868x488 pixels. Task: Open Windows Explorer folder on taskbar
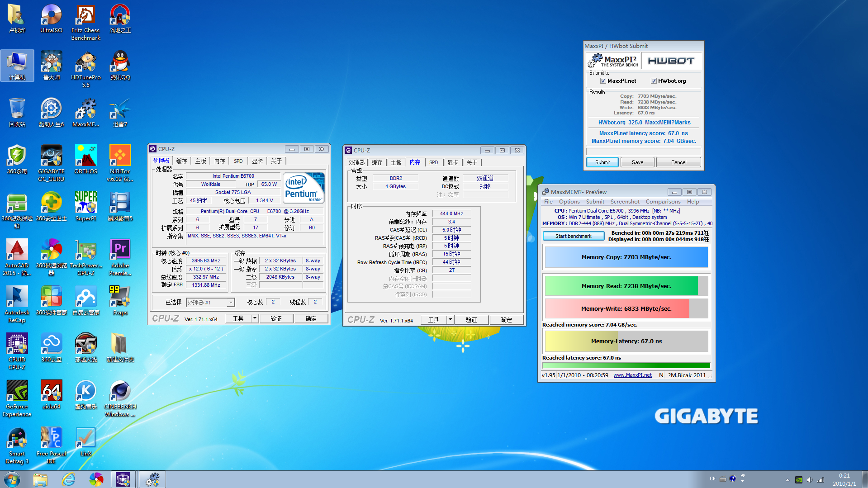40,479
